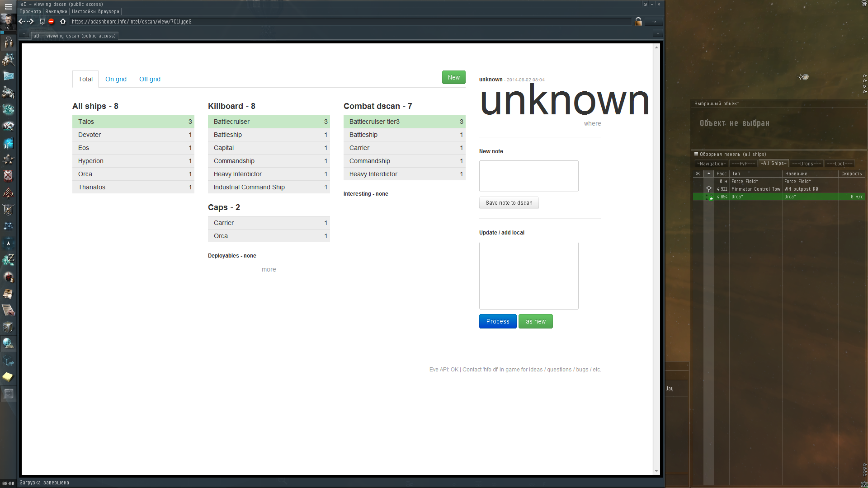The image size is (868, 488).
Task: Click the more link under Deployables
Action: (269, 269)
